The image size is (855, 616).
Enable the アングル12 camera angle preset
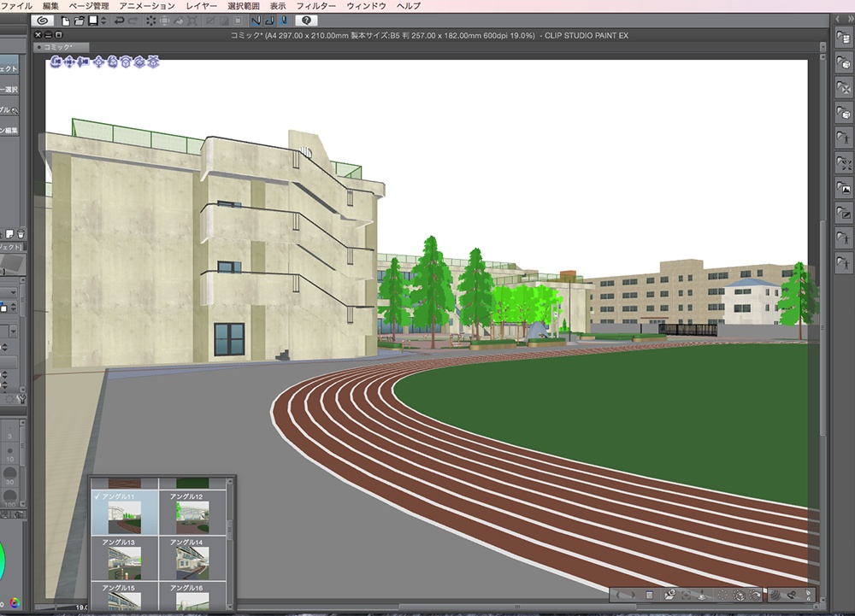coord(192,515)
